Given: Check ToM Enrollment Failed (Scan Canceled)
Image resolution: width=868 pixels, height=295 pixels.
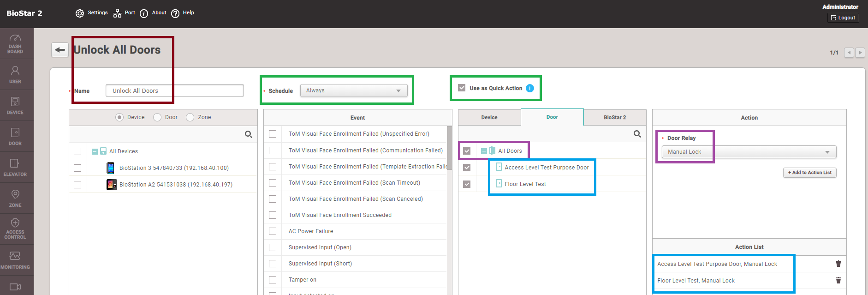Looking at the screenshot, I should coord(273,199).
